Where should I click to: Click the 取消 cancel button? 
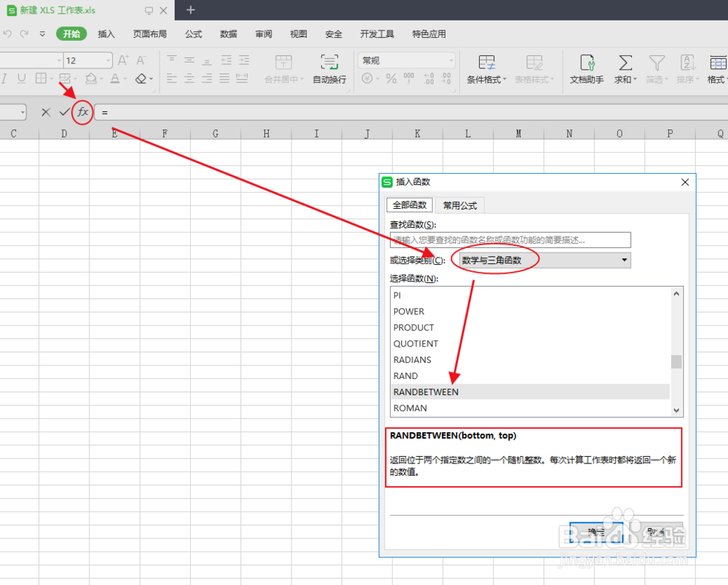[x=656, y=532]
